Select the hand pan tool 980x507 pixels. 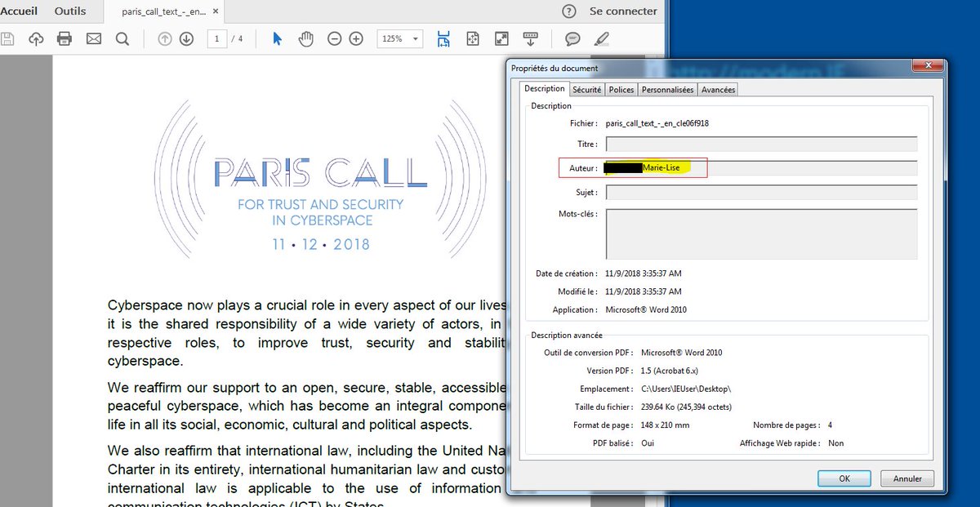(x=305, y=38)
